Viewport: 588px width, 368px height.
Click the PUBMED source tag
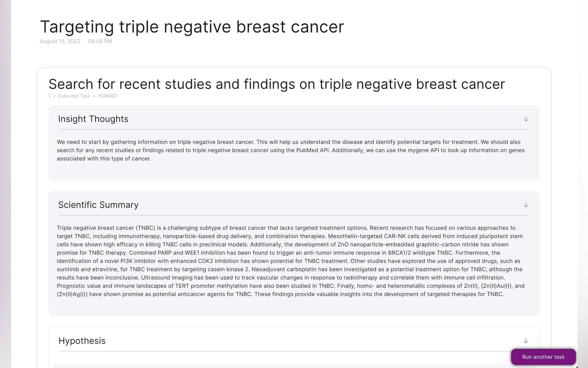pos(108,96)
